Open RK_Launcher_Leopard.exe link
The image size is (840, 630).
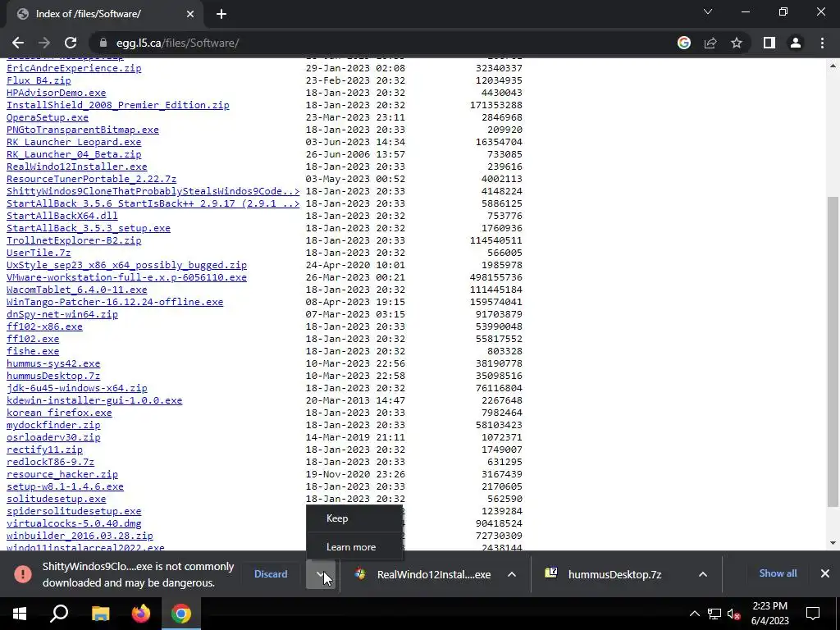(x=74, y=142)
